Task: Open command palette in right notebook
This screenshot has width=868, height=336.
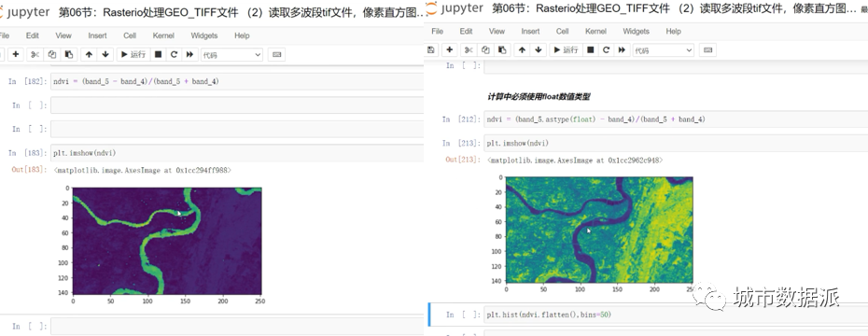Action: [x=707, y=49]
